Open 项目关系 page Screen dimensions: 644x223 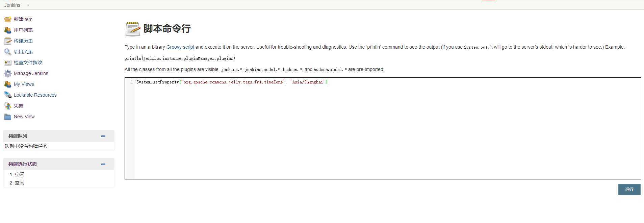[23, 52]
